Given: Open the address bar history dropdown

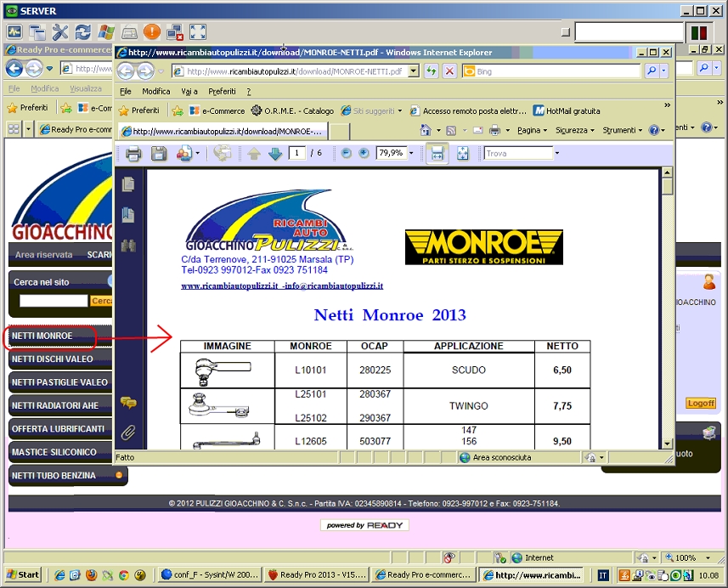Looking at the screenshot, I should [414, 71].
